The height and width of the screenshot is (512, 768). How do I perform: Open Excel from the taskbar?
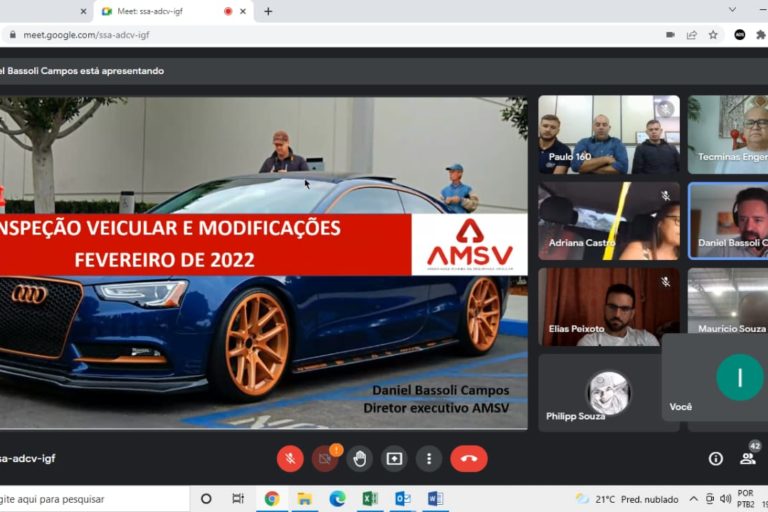coord(369,499)
